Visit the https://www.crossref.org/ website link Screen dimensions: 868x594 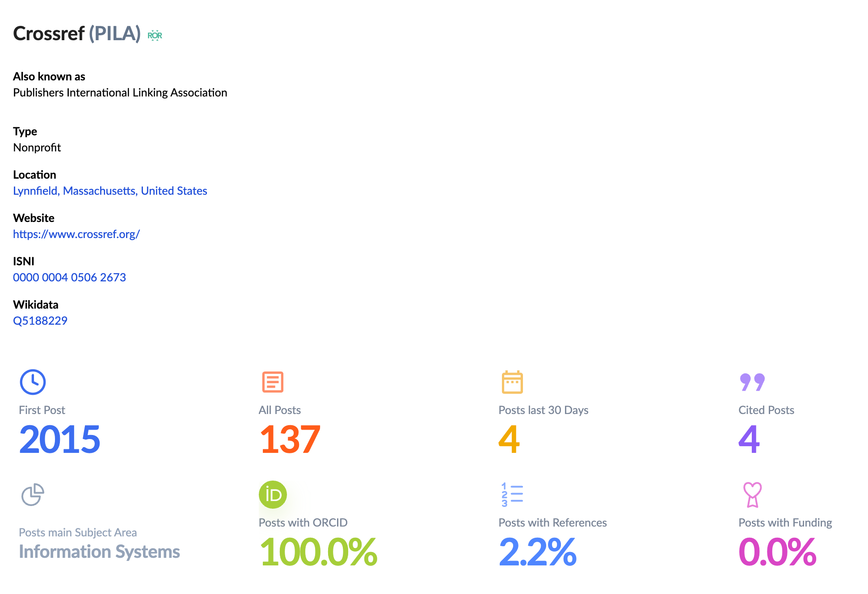76,234
